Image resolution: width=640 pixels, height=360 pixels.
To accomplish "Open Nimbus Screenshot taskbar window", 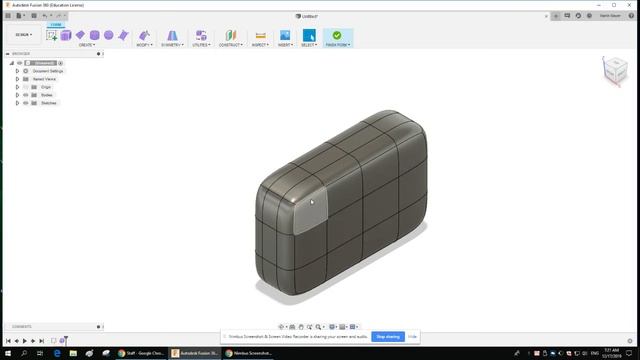I will [248, 353].
